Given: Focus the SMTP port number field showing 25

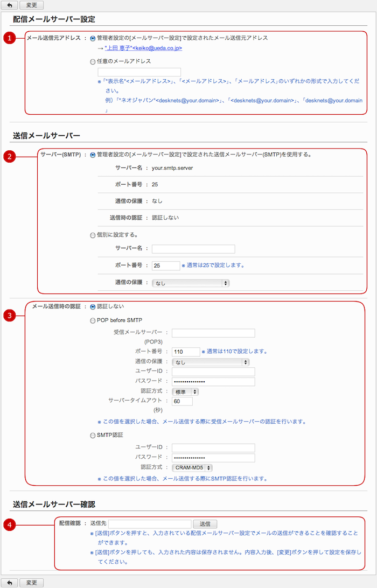Looking at the screenshot, I should [166, 265].
